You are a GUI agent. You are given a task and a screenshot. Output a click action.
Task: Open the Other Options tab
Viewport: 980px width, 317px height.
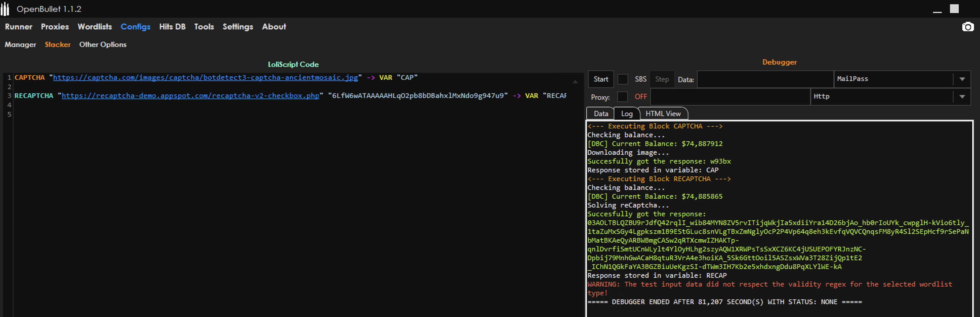pyautogui.click(x=102, y=45)
